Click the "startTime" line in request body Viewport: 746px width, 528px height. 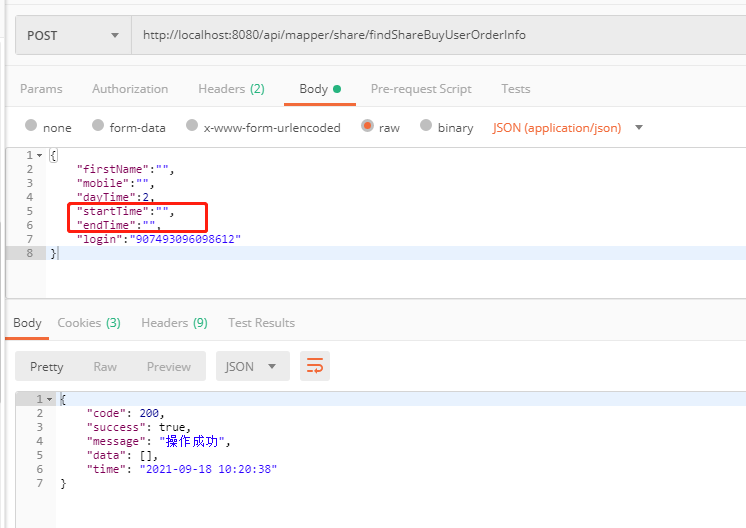[x=126, y=211]
